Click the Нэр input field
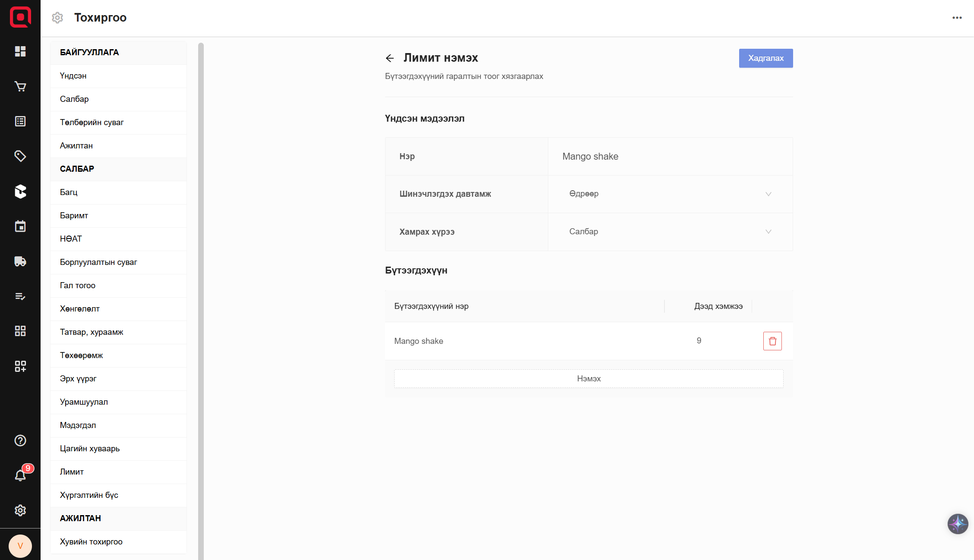974x560 pixels. (x=670, y=156)
